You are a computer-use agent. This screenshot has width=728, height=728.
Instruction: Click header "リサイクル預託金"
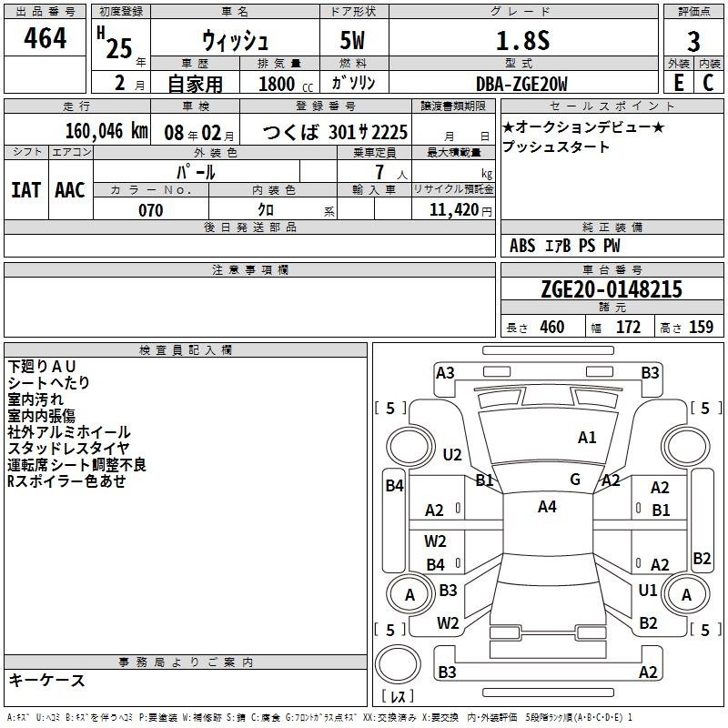(x=453, y=189)
